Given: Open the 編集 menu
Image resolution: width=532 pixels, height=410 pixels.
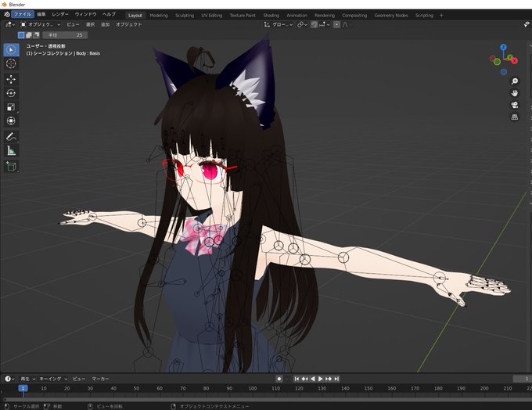Looking at the screenshot, I should [x=41, y=14].
